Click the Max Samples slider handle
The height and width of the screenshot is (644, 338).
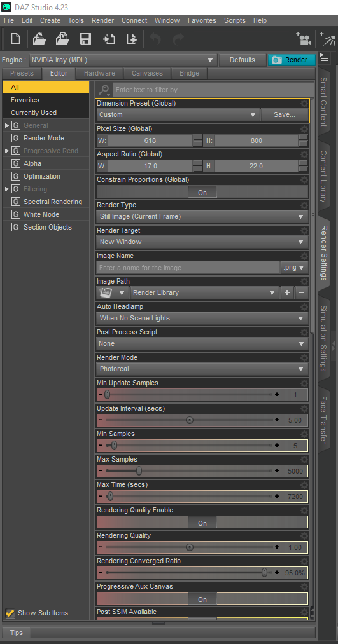[x=139, y=470]
